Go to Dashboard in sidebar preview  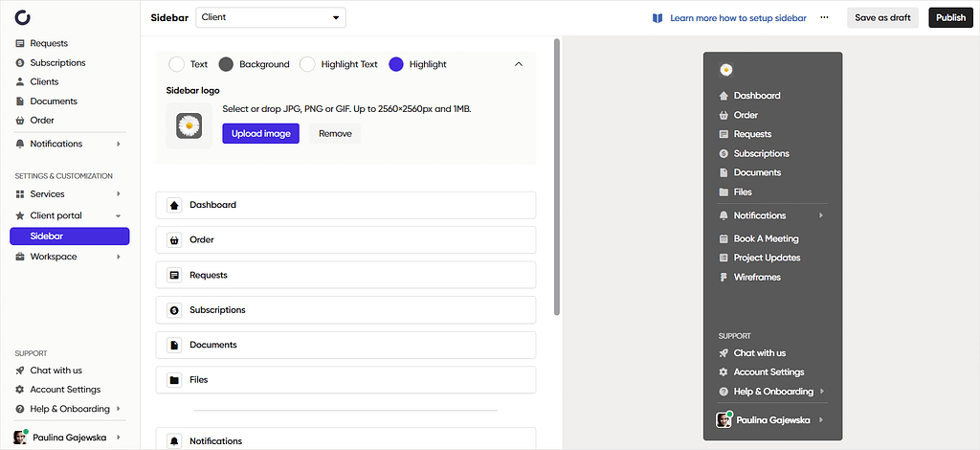757,96
